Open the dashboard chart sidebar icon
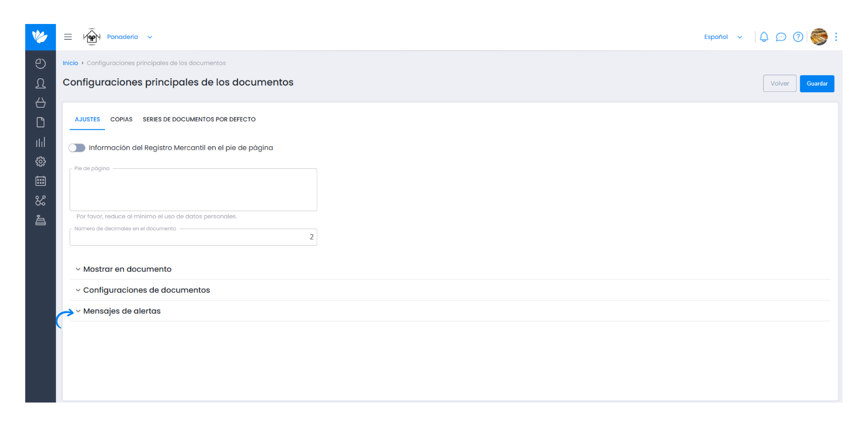Viewport: 868px width, 429px height. 41,64
